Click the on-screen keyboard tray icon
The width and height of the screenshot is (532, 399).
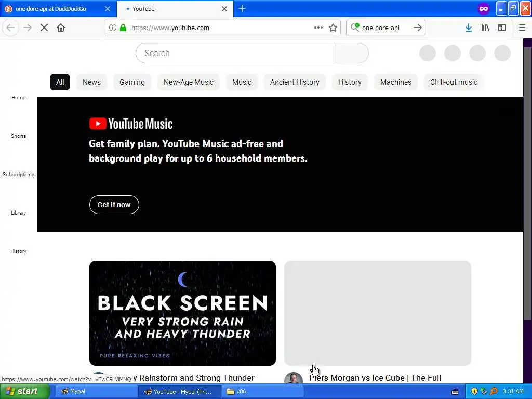click(455, 392)
